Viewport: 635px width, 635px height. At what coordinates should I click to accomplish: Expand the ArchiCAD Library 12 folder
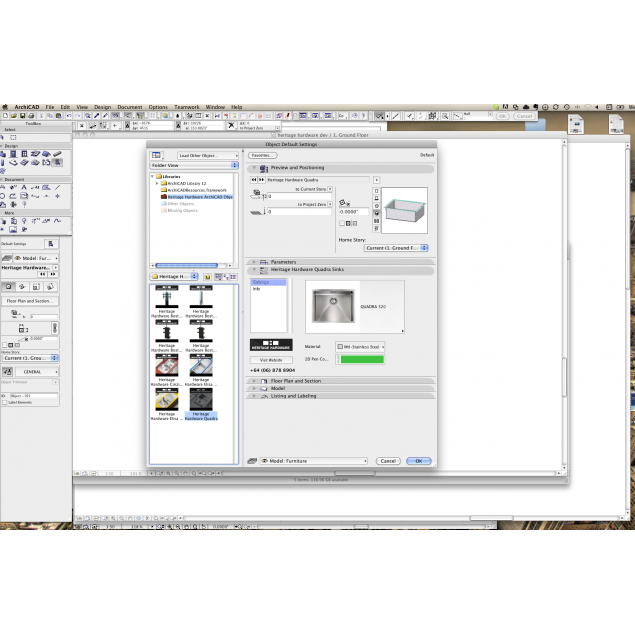click(157, 183)
